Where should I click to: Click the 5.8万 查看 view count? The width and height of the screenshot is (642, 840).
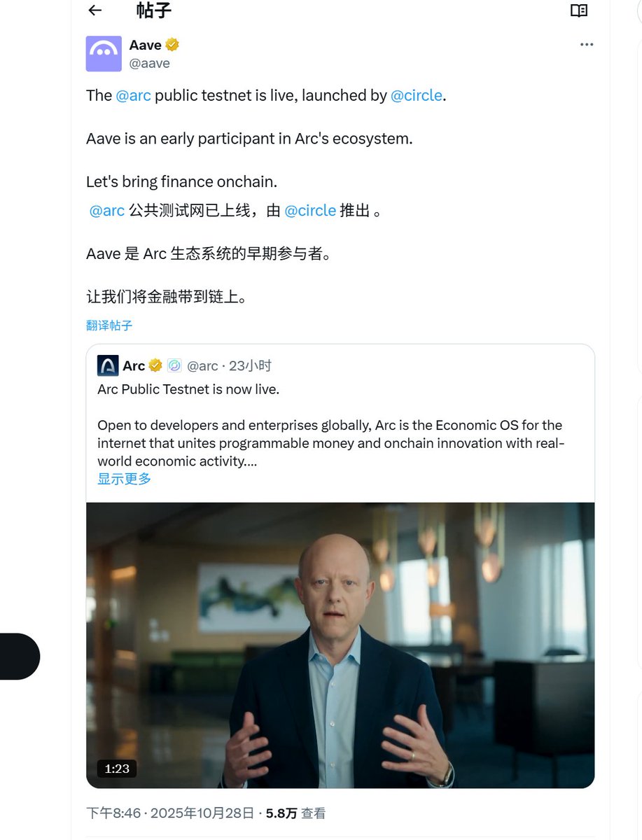[x=296, y=813]
